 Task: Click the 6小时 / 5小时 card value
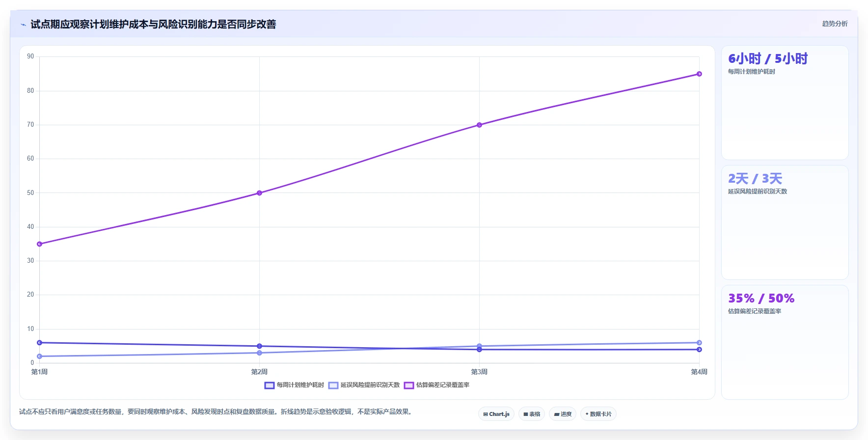pos(768,59)
